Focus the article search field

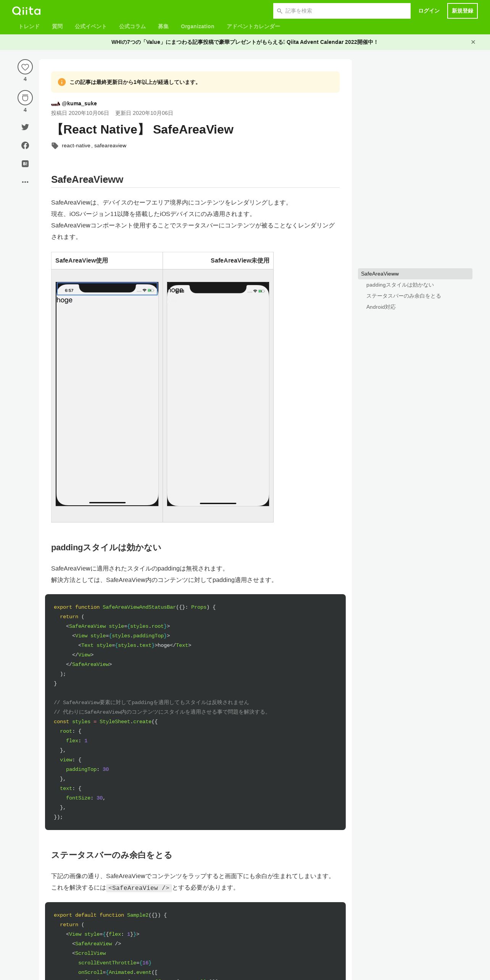tap(342, 11)
